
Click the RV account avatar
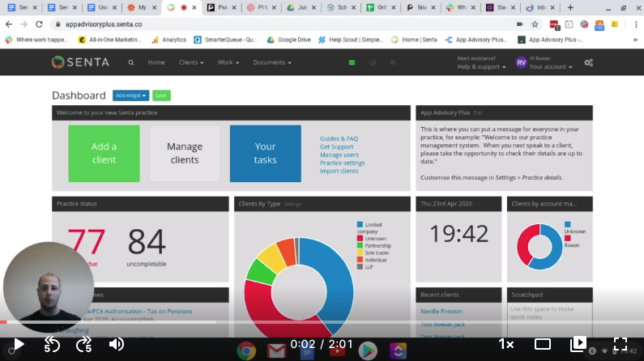[x=521, y=63]
